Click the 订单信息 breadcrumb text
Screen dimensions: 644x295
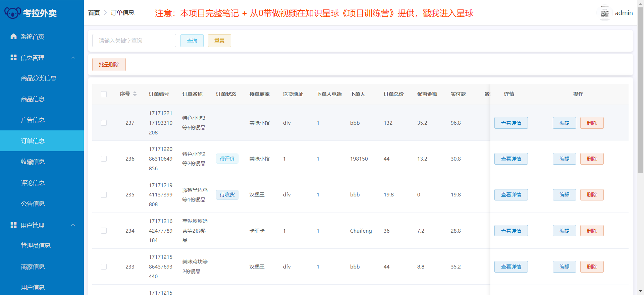click(x=122, y=13)
